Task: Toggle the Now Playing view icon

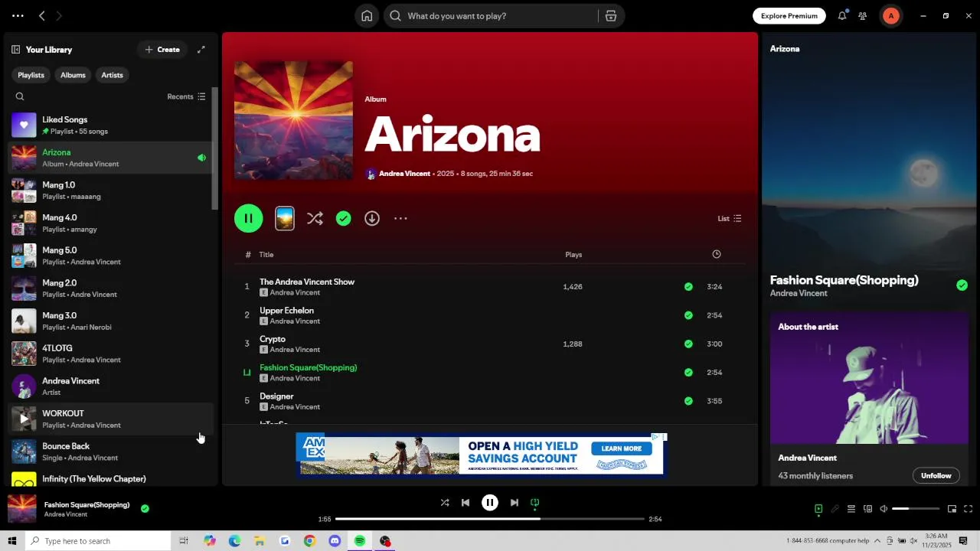Action: coord(818,509)
